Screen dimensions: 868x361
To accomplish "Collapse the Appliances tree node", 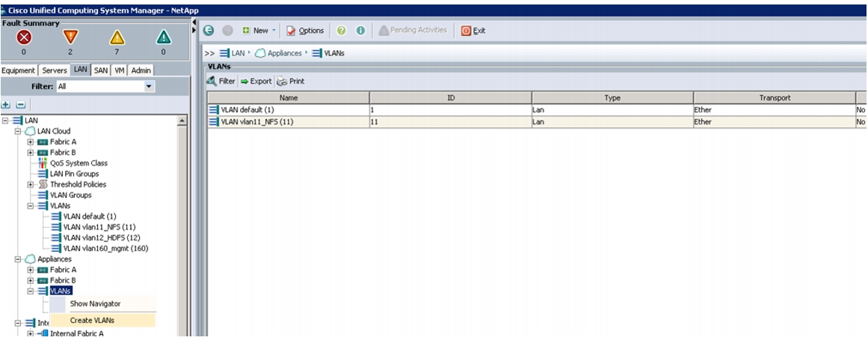I will point(18,259).
